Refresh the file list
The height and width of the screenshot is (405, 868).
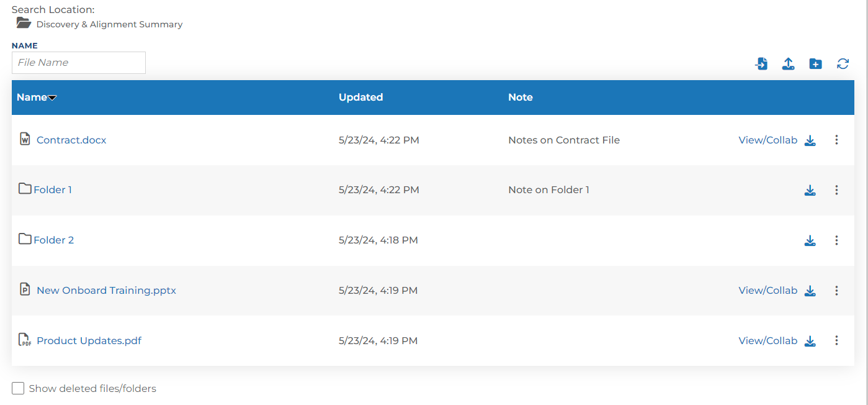[843, 63]
